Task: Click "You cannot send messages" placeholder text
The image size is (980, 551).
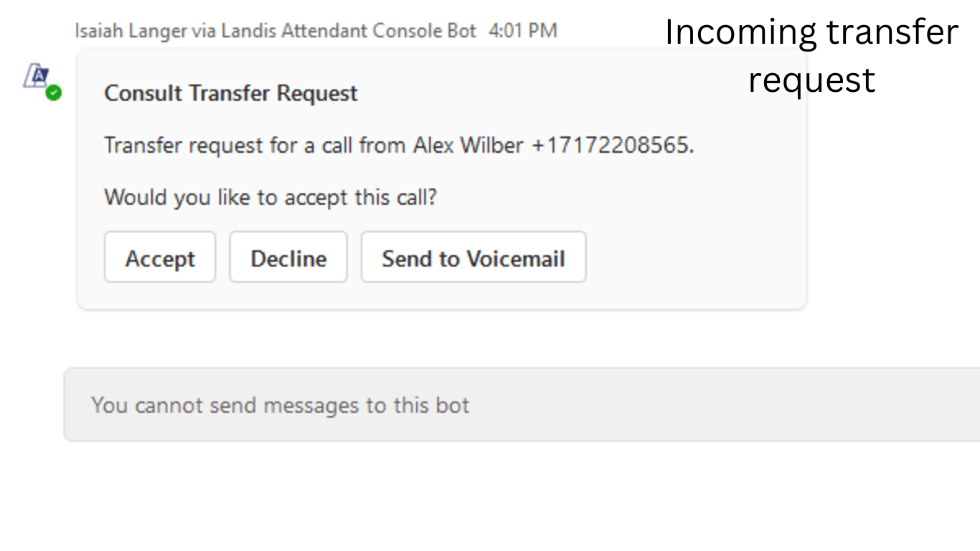Action: pyautogui.click(x=280, y=405)
